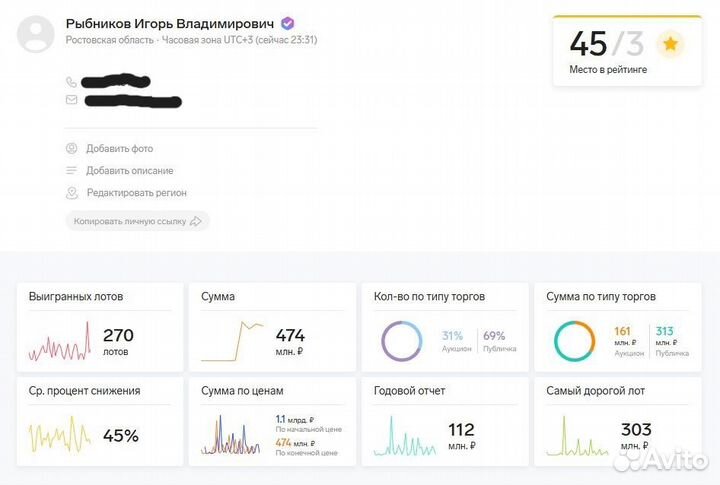Open Добавить описание link
720x485 pixels.
coord(129,170)
